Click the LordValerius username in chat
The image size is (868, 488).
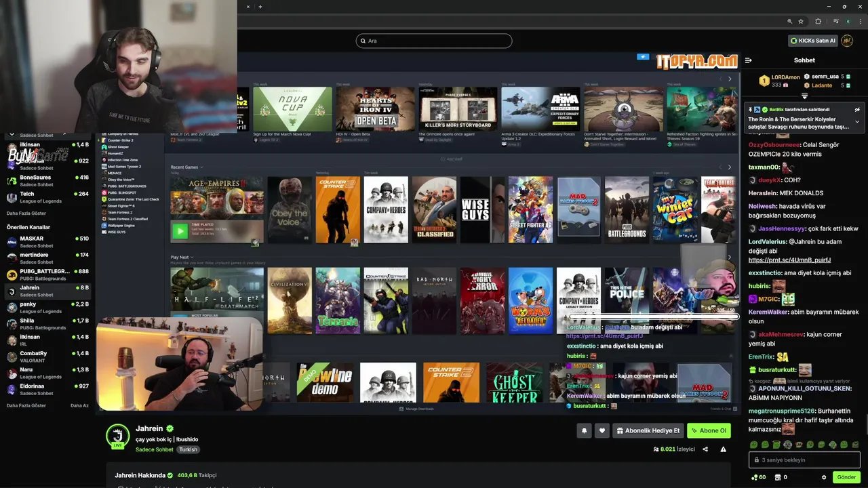(767, 241)
